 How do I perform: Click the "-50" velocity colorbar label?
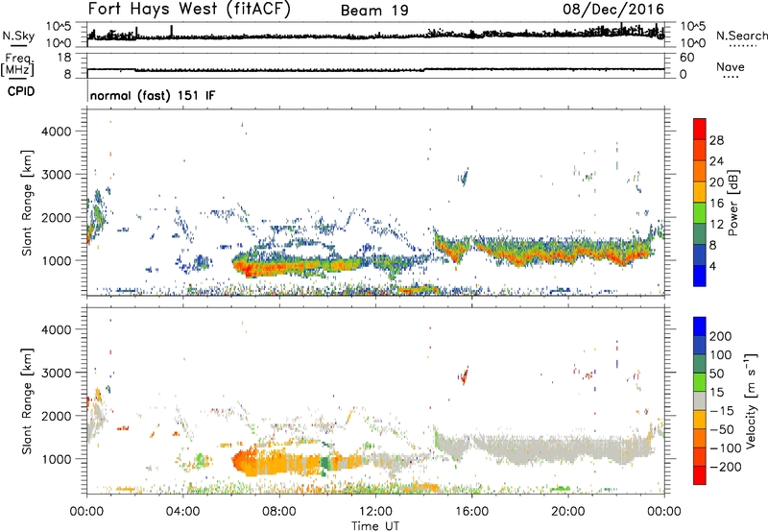pos(721,429)
